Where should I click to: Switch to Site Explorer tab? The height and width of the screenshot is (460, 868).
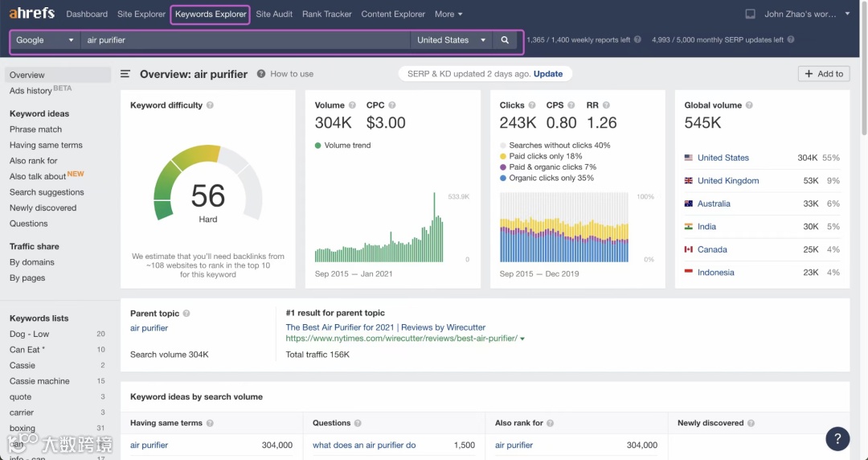point(141,14)
